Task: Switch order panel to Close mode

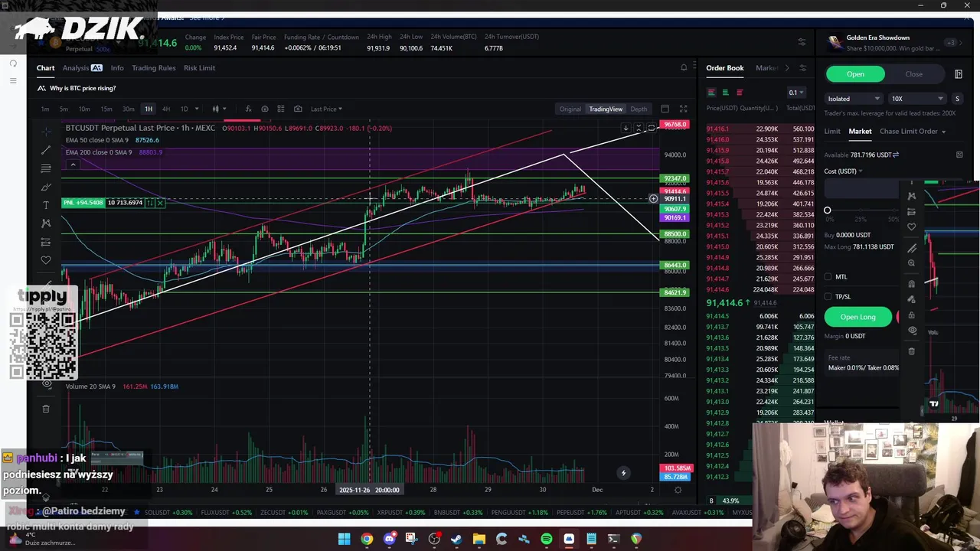Action: point(913,74)
